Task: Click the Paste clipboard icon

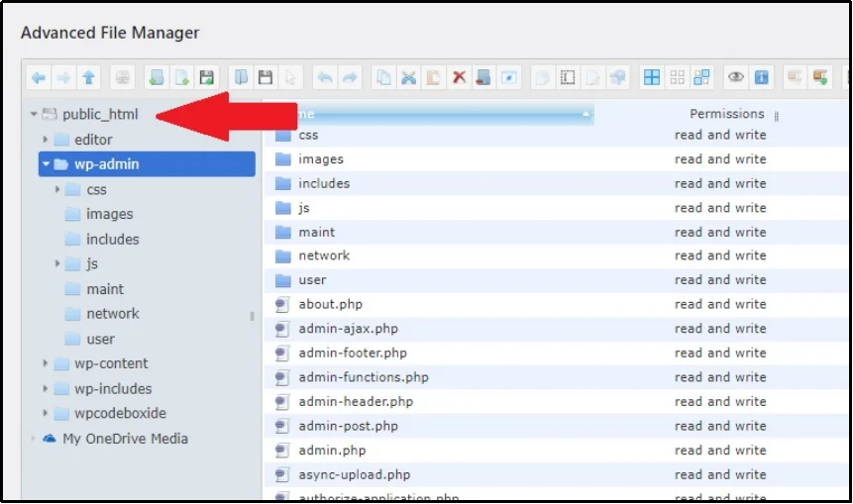Action: coord(434,78)
